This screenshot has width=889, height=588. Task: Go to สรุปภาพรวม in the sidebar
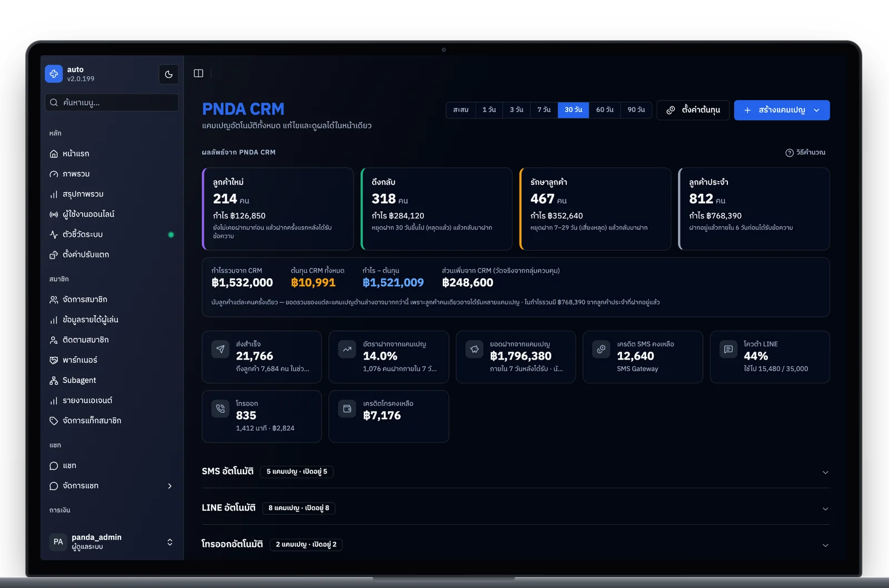tap(112, 194)
